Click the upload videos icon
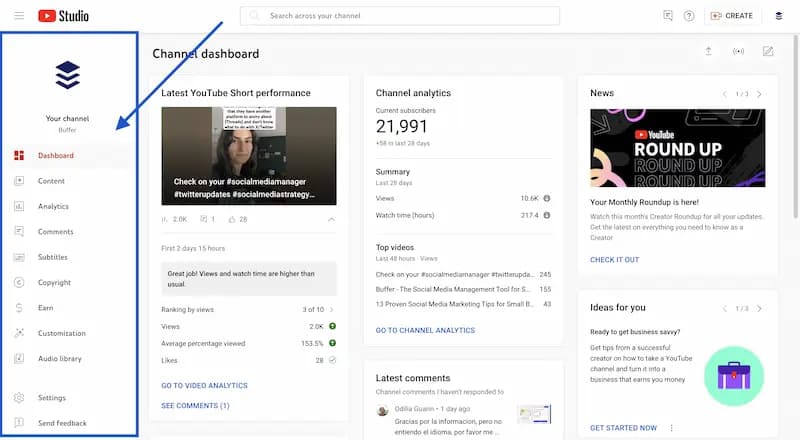Viewport: 800px width, 440px height. click(709, 52)
